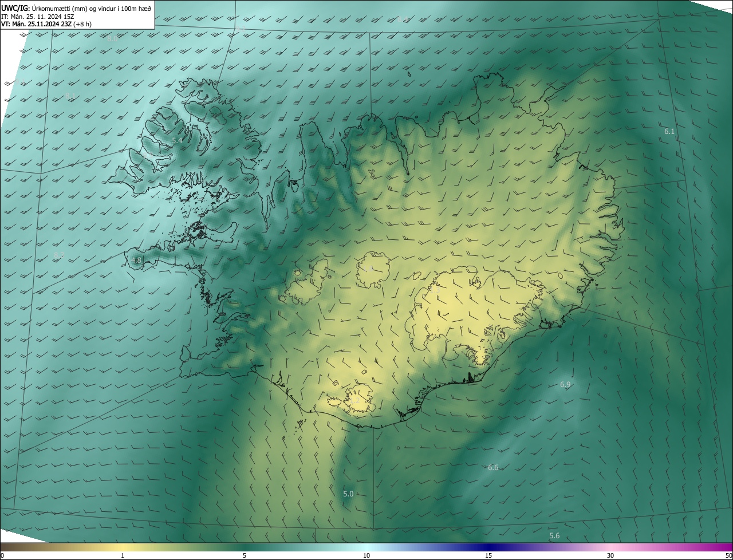Click the 6.1 value east of Iceland
This screenshot has width=733, height=560.
(x=669, y=131)
